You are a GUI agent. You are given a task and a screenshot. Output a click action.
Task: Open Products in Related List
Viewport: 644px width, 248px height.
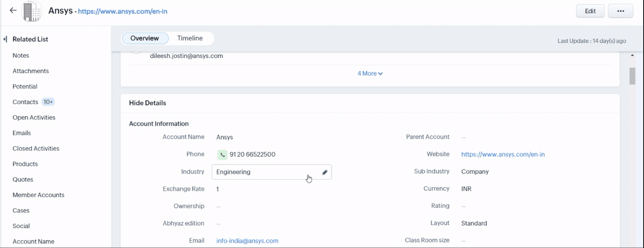(x=25, y=164)
